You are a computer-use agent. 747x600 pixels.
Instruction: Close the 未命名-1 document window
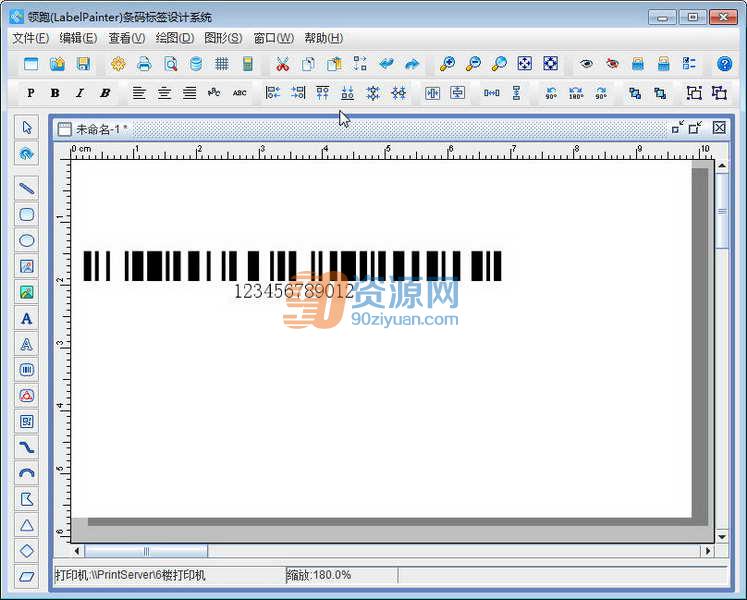coord(719,128)
